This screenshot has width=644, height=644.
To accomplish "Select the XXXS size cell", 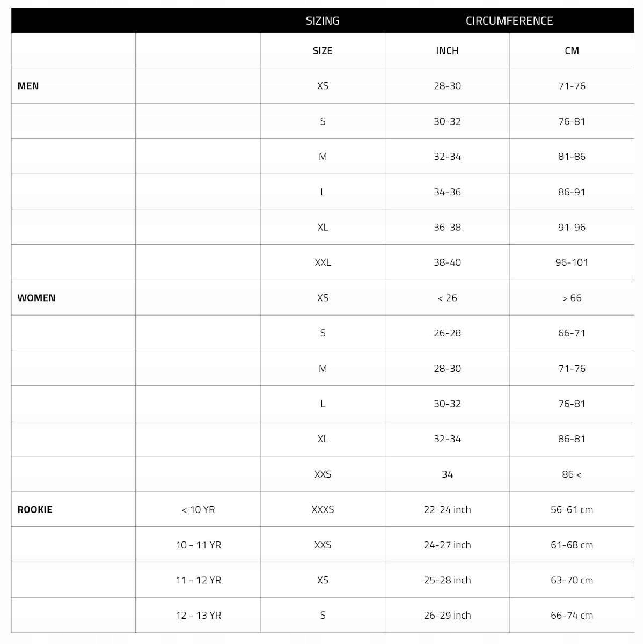I will [323, 510].
